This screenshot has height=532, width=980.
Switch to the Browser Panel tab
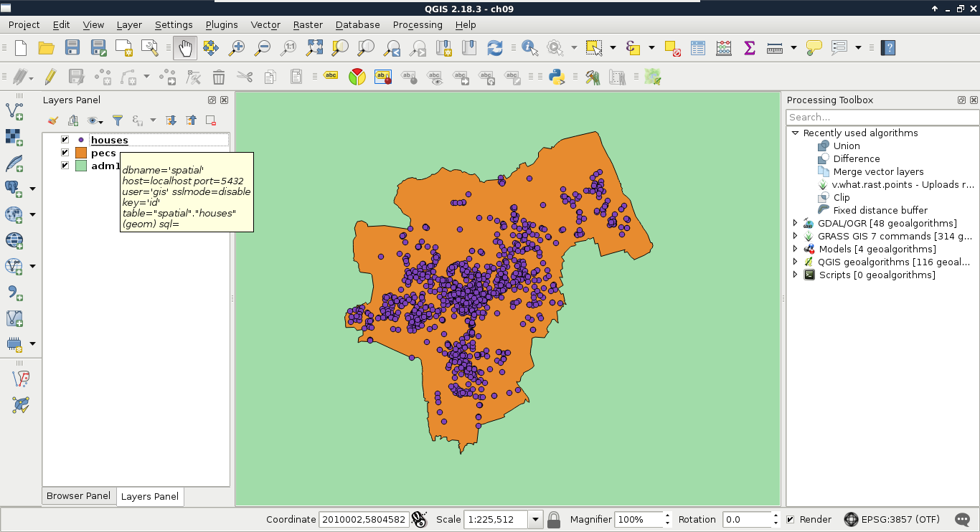coord(78,495)
